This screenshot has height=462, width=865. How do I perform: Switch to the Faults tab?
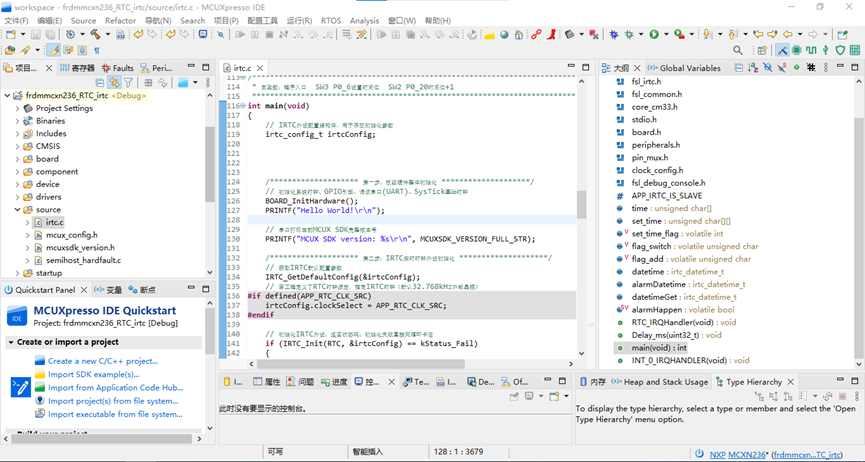click(118, 68)
